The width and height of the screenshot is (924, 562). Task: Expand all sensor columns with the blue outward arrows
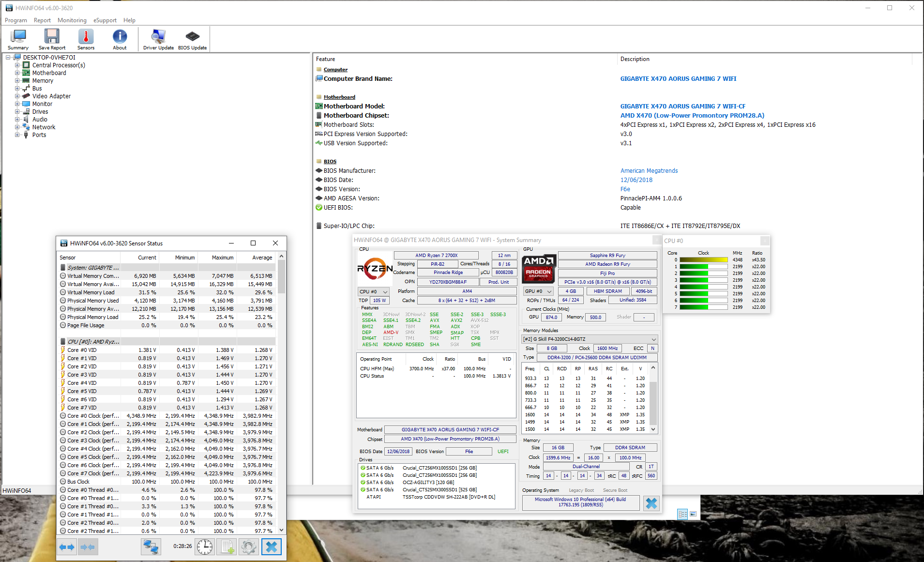(x=67, y=547)
